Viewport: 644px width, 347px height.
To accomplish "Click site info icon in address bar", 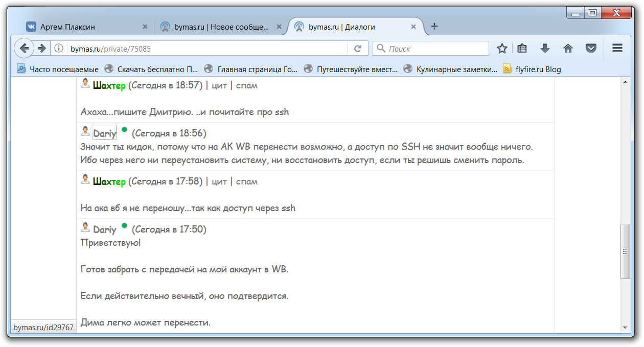I will (59, 49).
